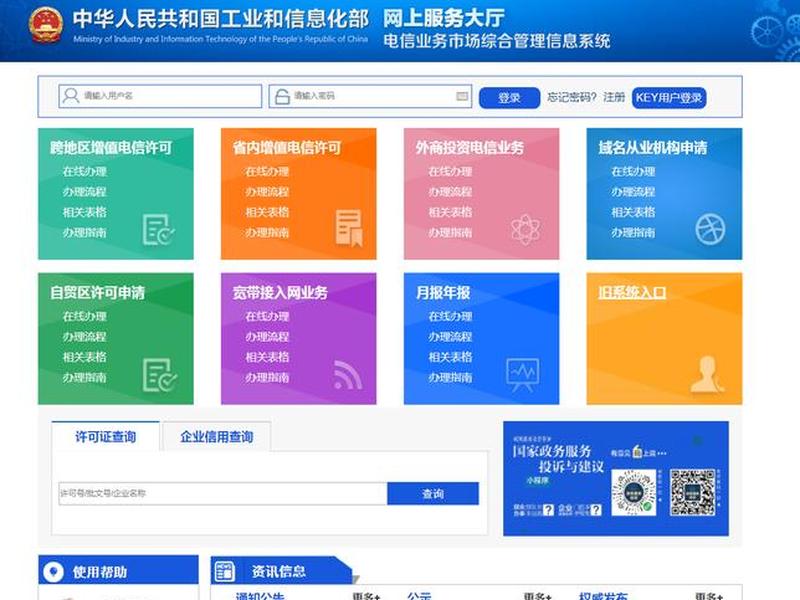Click 在线办理 under 省内增值电信许可
Image resolution: width=800 pixels, height=600 pixels.
[x=267, y=171]
